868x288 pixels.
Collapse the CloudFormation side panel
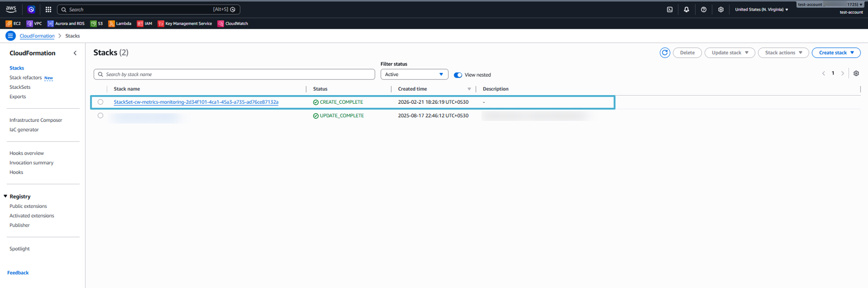[75, 53]
